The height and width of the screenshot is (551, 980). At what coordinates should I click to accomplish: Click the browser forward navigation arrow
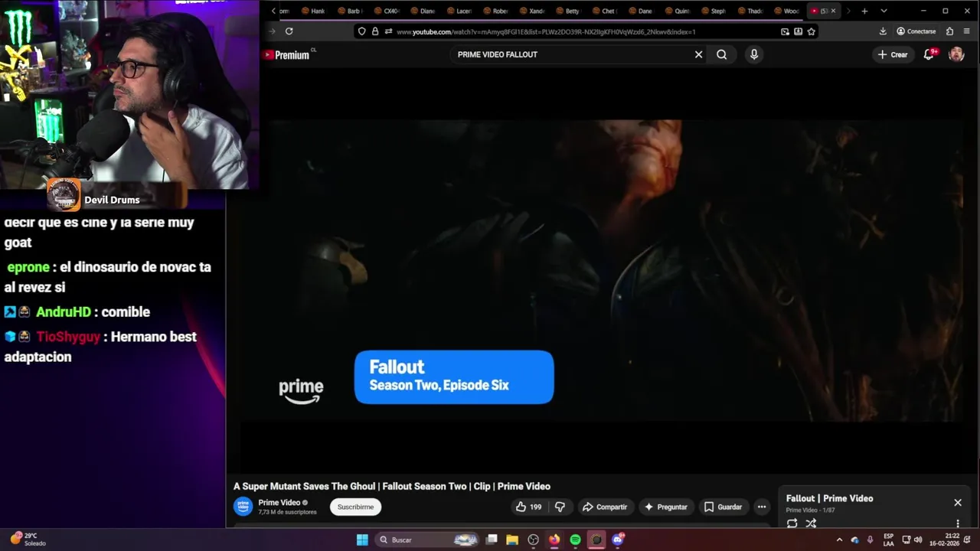tap(273, 31)
